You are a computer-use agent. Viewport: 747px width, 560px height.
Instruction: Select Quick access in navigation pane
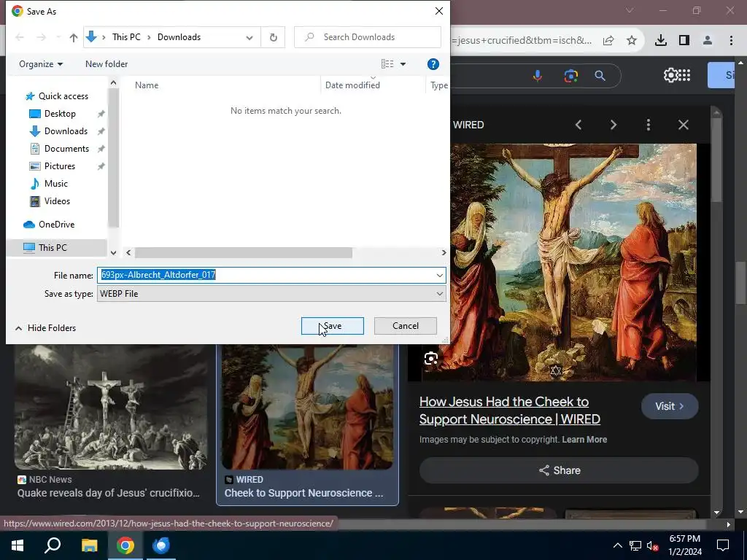[x=63, y=96]
